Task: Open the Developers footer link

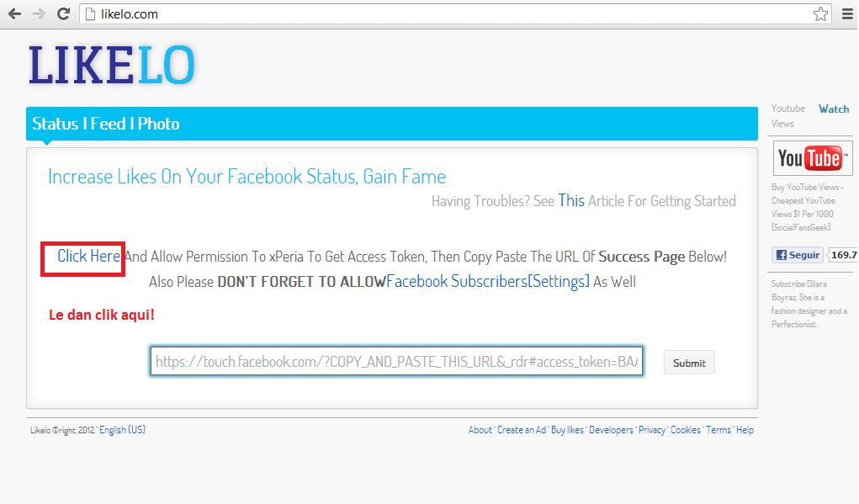Action: coord(611,430)
